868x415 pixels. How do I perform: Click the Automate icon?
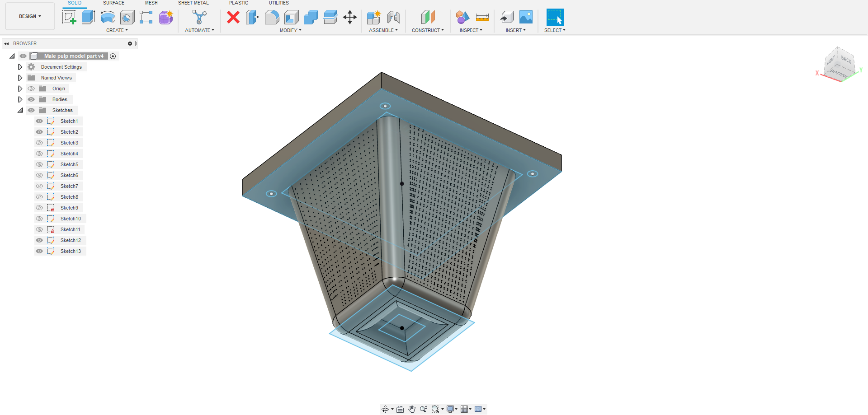[x=199, y=17]
